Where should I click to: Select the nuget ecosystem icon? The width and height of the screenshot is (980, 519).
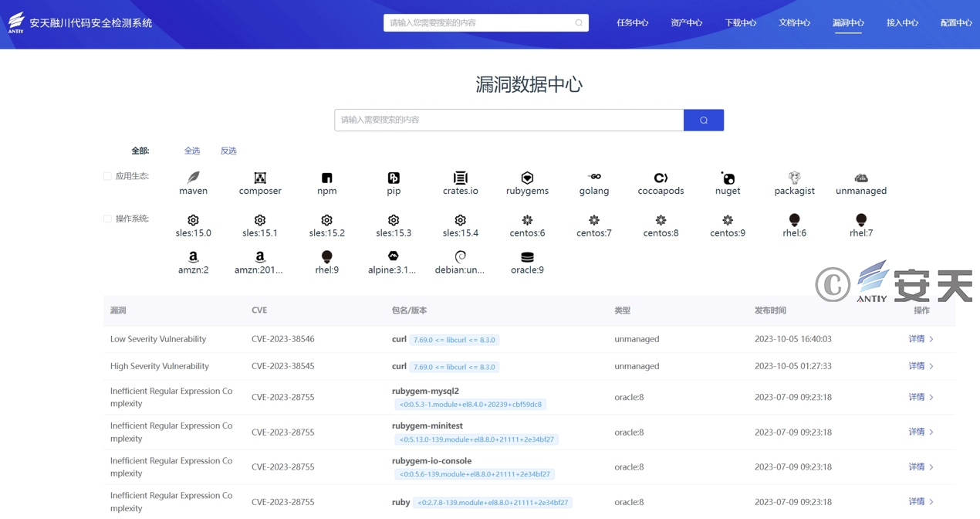click(x=728, y=178)
